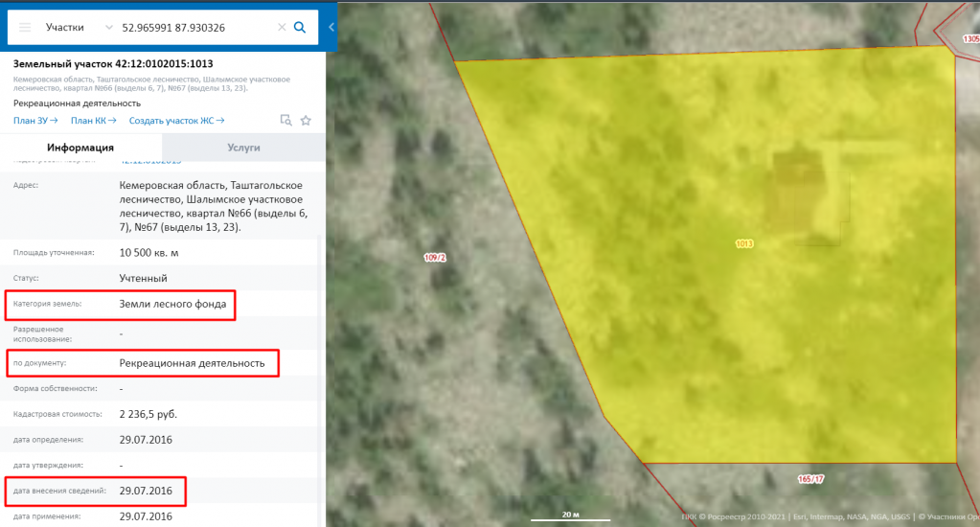The image size is (980, 527).
Task: Click parcel label 165/17 on the map
Action: pyautogui.click(x=810, y=479)
